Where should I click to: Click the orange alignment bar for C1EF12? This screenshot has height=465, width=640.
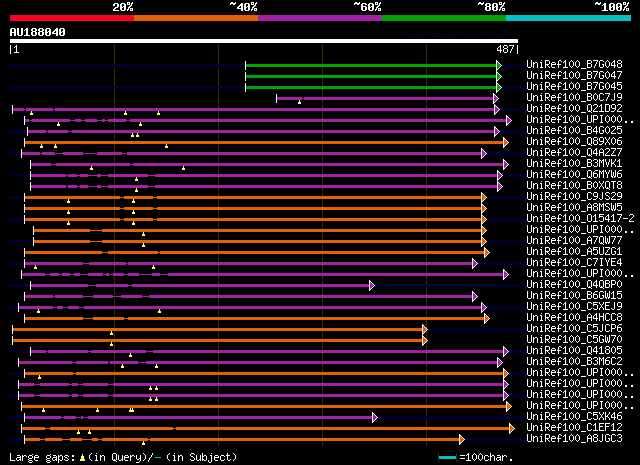266,429
